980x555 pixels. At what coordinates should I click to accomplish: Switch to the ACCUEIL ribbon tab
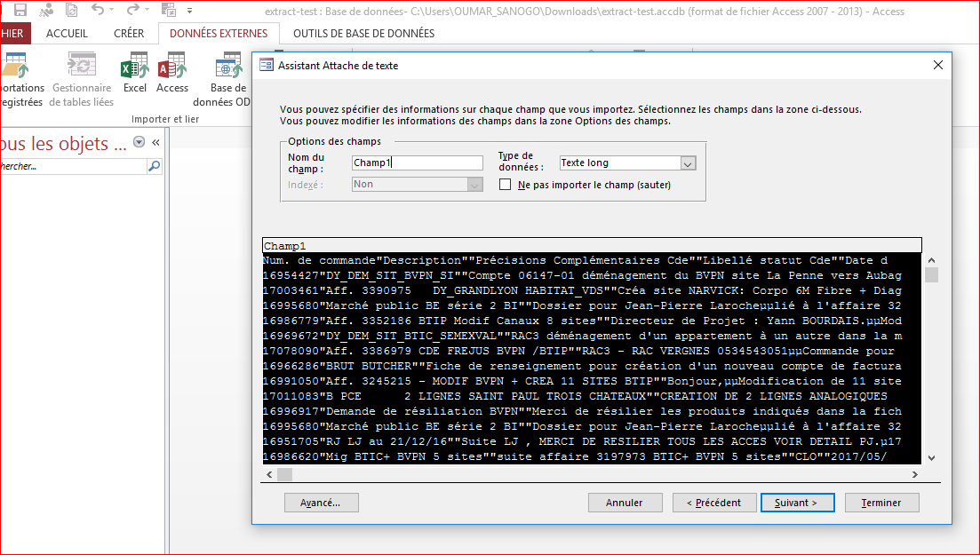point(67,34)
